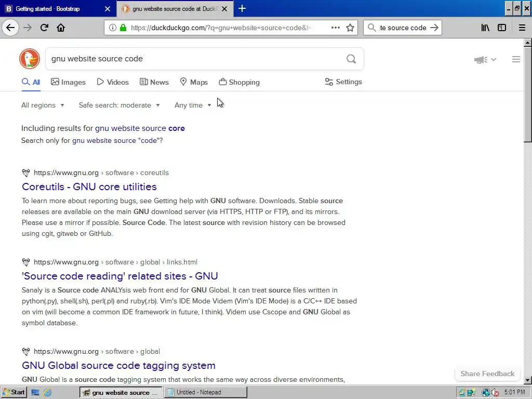This screenshot has height=399, width=532.
Task: Click the DuckDuckGo duck logo
Action: (x=30, y=59)
